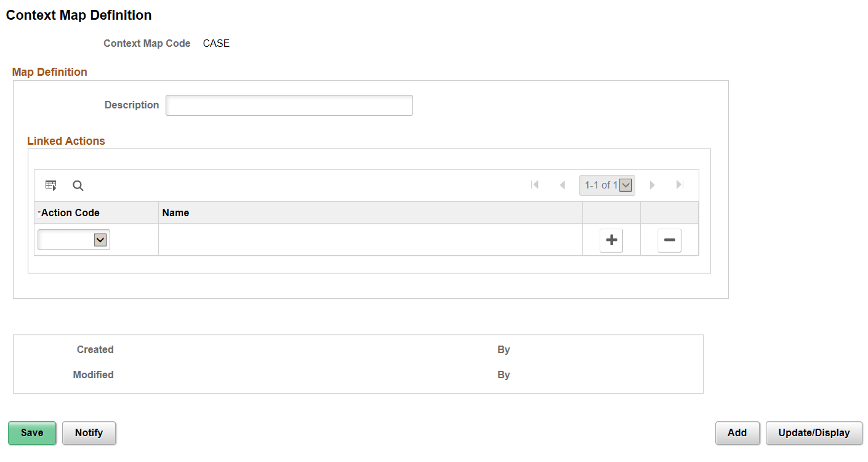
Task: Click the previous-row arrow in pagination
Action: pos(563,184)
